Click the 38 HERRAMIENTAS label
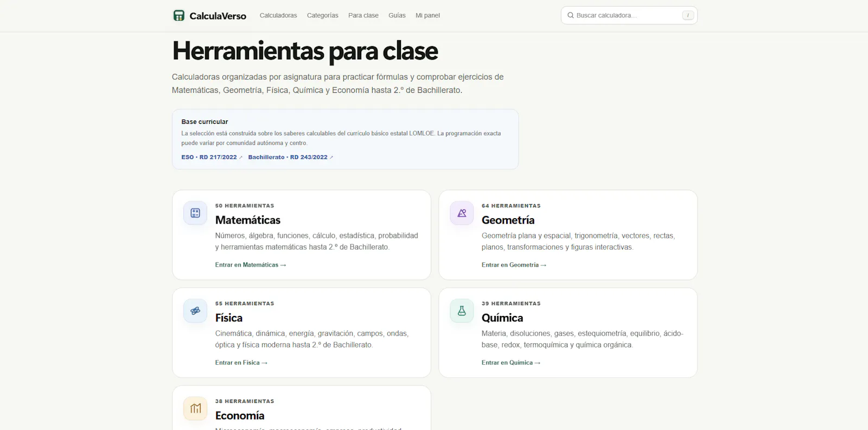The image size is (868, 430). (x=245, y=401)
